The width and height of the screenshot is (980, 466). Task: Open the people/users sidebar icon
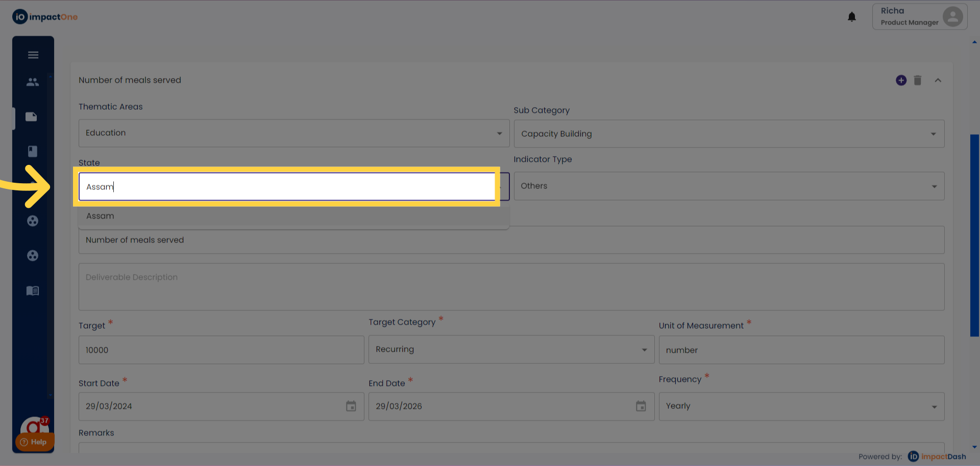[33, 82]
